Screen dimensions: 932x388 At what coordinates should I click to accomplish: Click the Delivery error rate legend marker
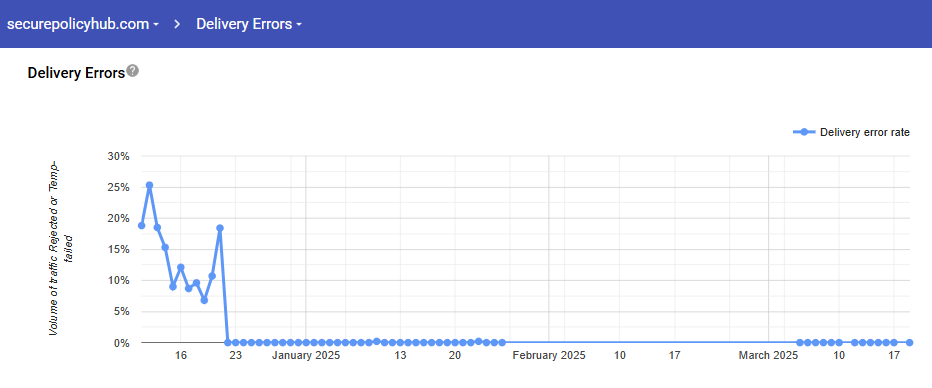click(x=804, y=133)
